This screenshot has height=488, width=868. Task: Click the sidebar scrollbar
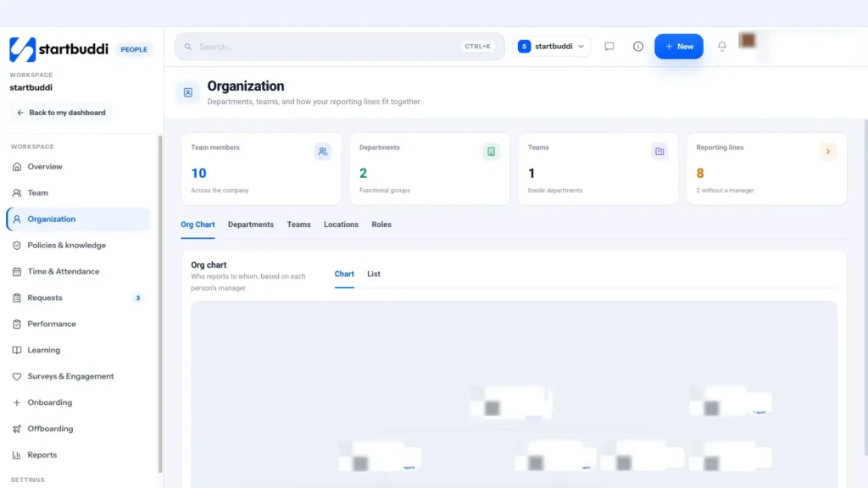tap(160, 304)
